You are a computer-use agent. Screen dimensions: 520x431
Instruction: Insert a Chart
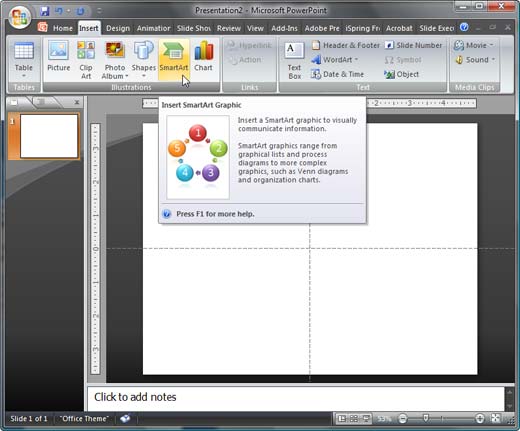click(203, 56)
